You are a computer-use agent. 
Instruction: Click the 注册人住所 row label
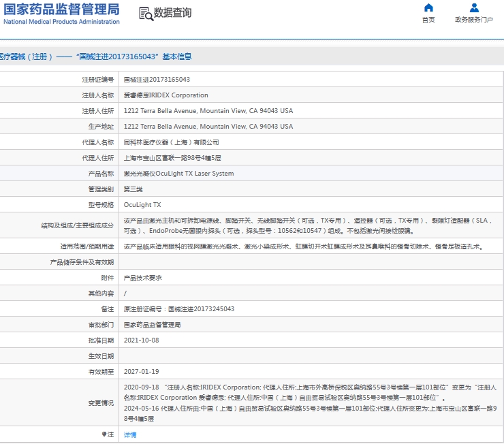[98, 111]
